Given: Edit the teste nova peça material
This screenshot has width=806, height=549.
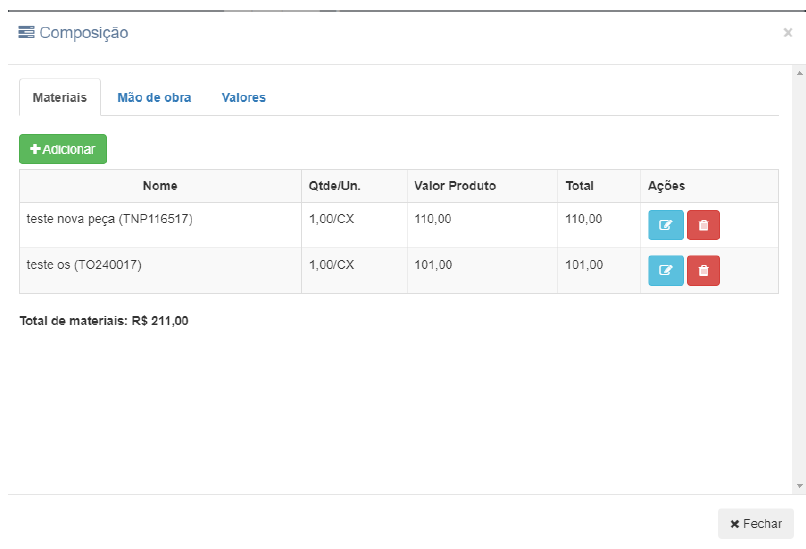Looking at the screenshot, I should click(x=666, y=225).
